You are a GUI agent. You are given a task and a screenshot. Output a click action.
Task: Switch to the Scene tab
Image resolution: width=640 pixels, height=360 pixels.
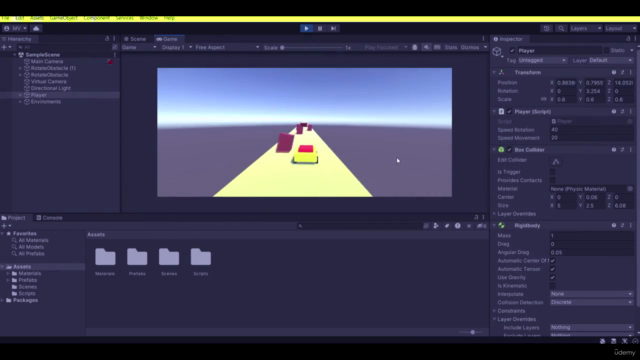[135, 39]
